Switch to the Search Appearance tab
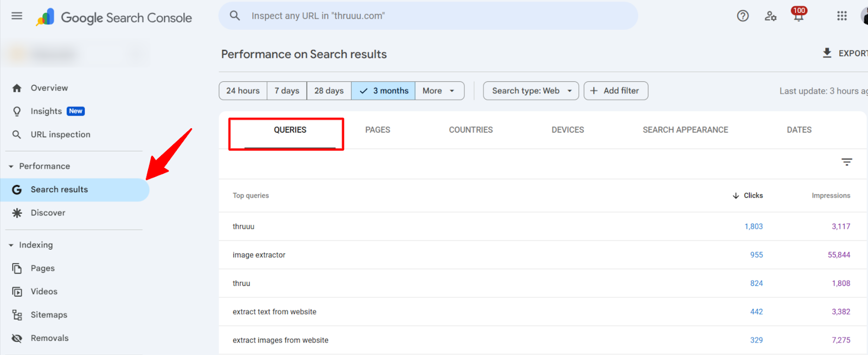 (685, 130)
